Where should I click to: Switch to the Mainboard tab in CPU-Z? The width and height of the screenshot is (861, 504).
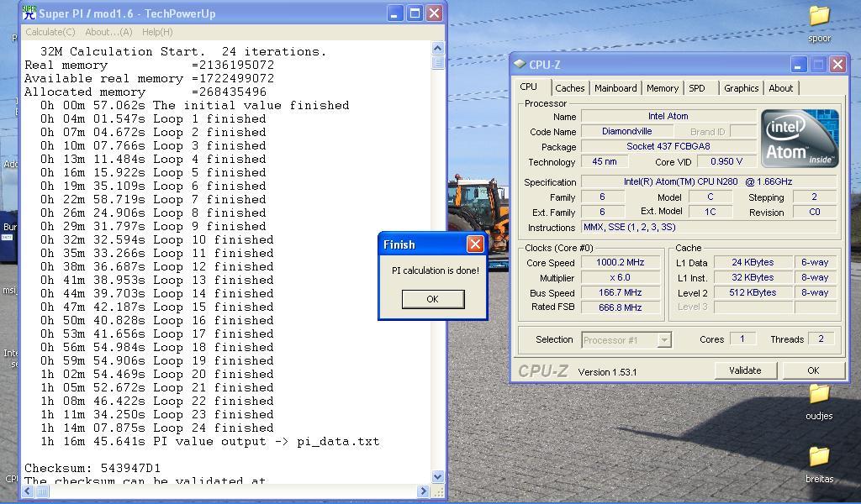click(x=615, y=87)
